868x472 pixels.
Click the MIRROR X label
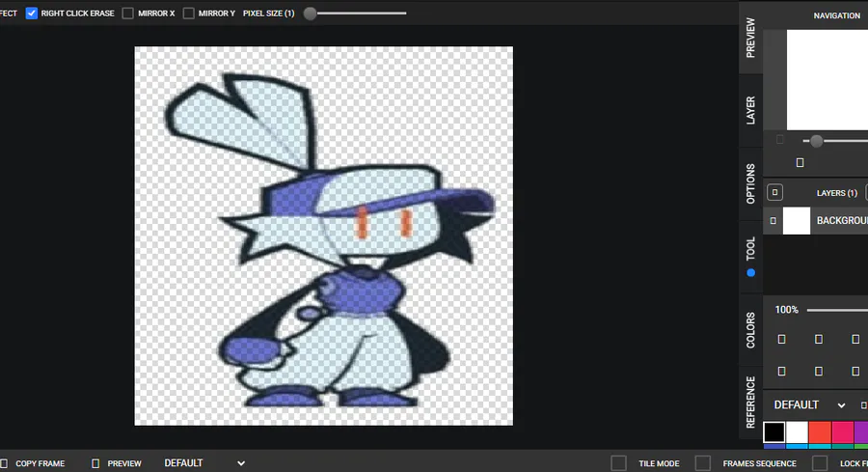pyautogui.click(x=156, y=14)
